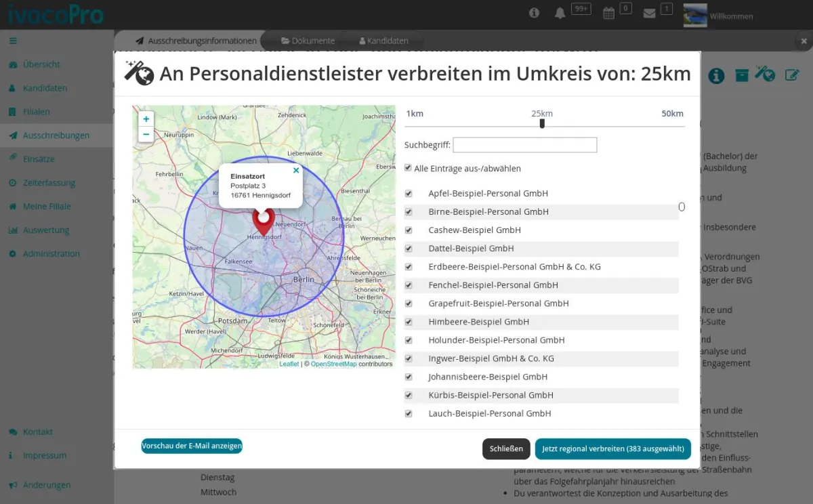Image resolution: width=813 pixels, height=504 pixels.
Task: Open the calendar icon in the header
Action: pyautogui.click(x=608, y=14)
